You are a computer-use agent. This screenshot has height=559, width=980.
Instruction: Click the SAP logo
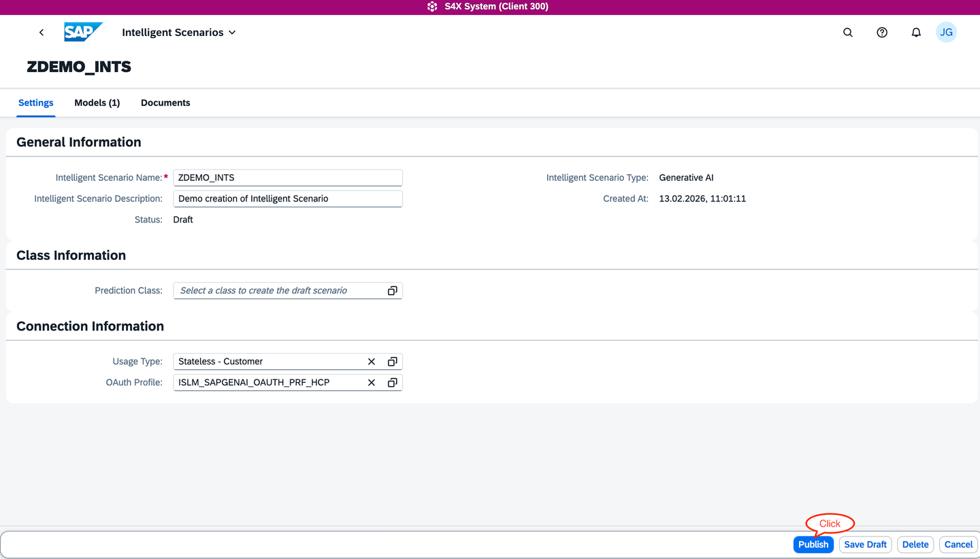click(x=83, y=32)
